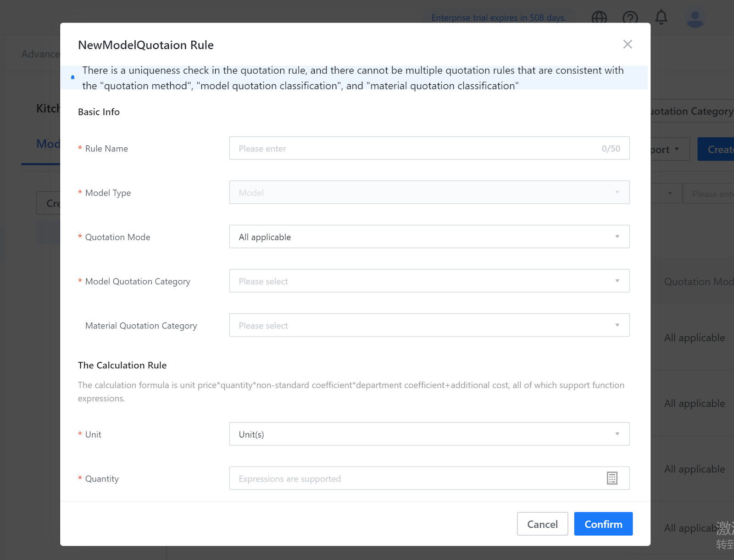734x560 pixels.
Task: Click the info icon in uniqueness notice
Action: 72,78
